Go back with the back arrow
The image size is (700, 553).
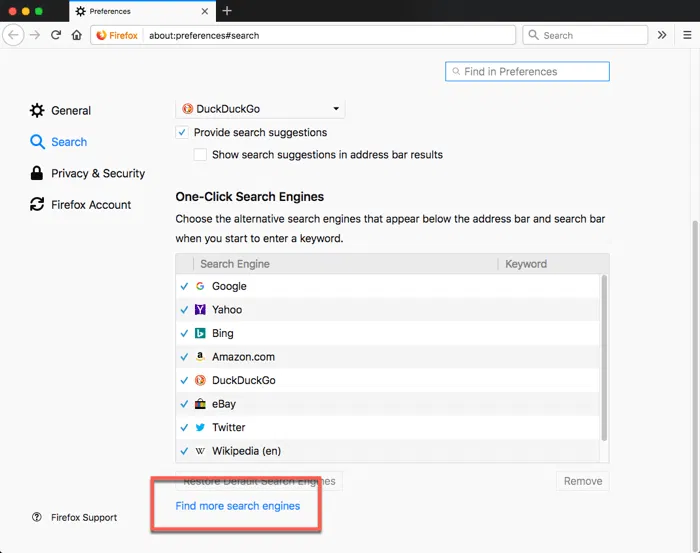(13, 35)
